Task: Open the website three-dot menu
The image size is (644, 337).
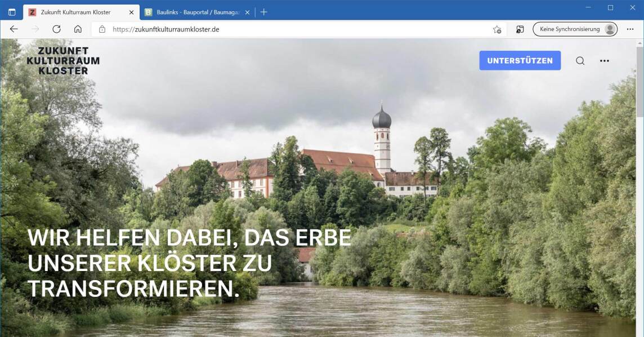Action: (x=604, y=61)
